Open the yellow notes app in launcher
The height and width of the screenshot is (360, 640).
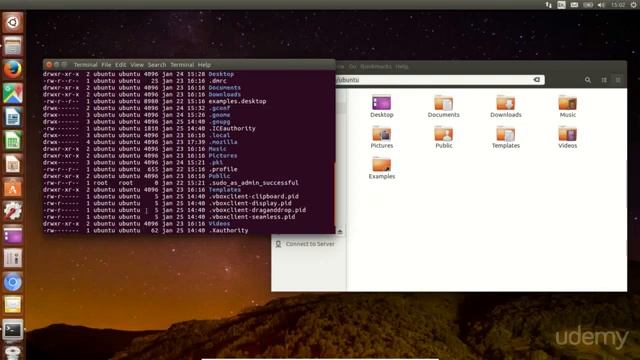pyautogui.click(x=13, y=305)
